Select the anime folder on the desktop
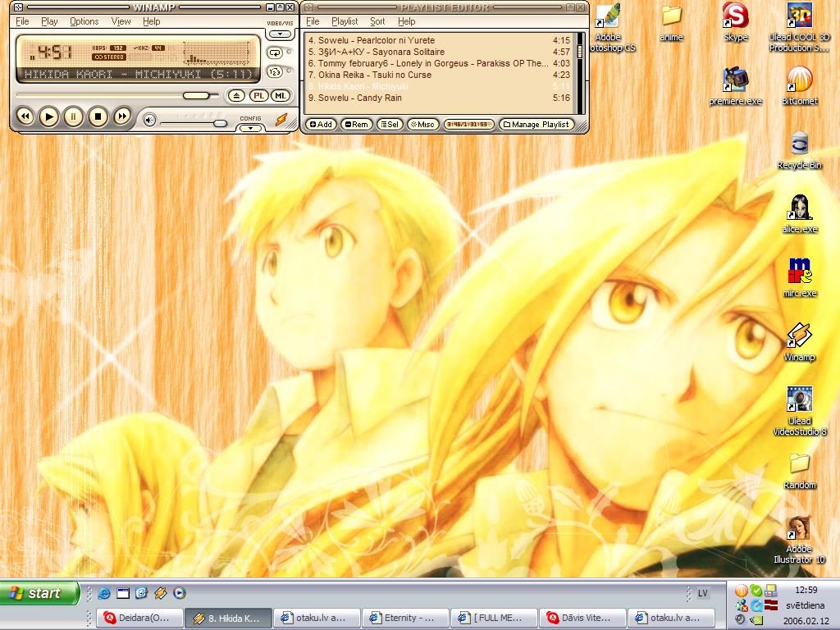Viewport: 840px width, 630px height. (671, 24)
